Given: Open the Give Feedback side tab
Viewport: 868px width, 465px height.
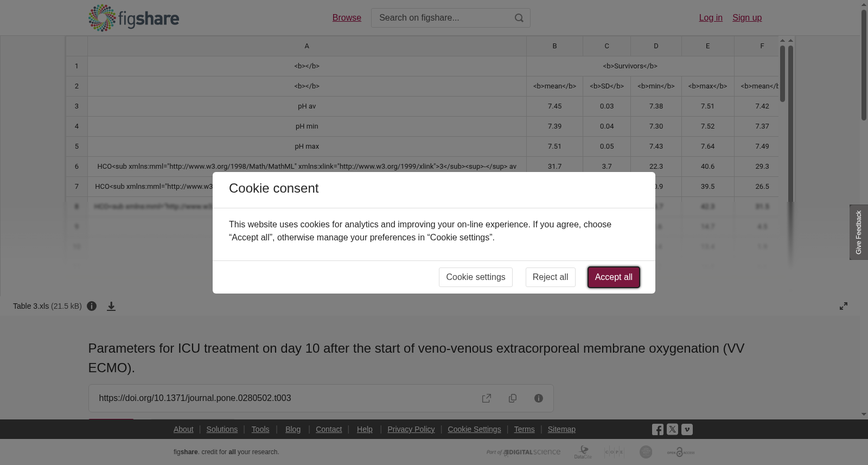Looking at the screenshot, I should pyautogui.click(x=859, y=232).
